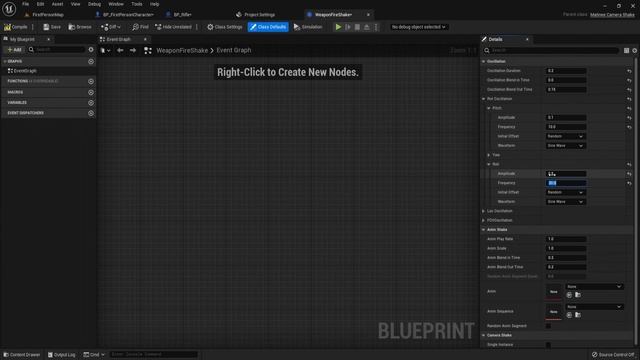Add a new variable via plus icon
Image resolution: width=640 pixels, height=360 pixels.
click(91, 102)
